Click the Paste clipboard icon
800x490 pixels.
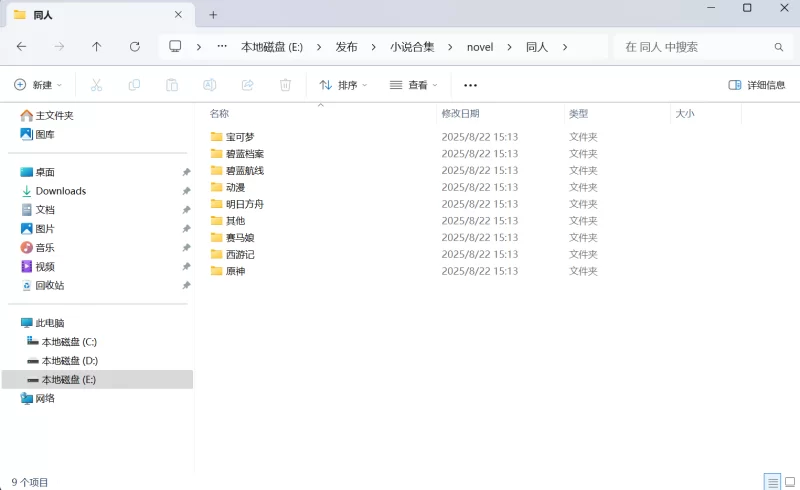click(172, 85)
